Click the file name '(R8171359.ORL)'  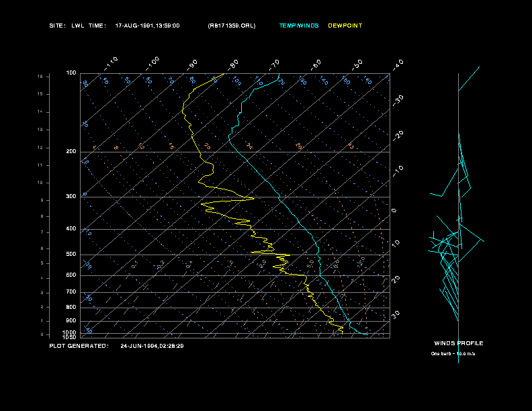232,26
